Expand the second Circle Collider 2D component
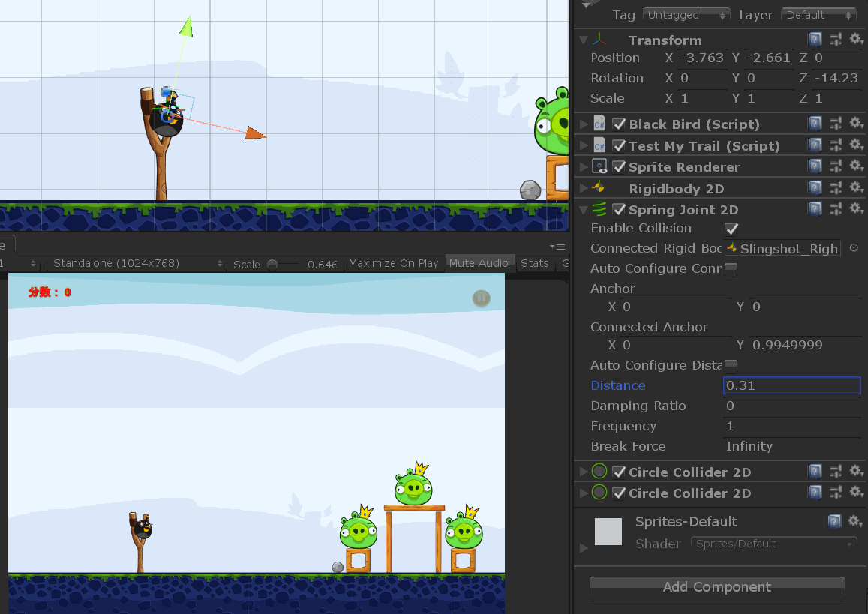868x614 pixels. point(584,493)
